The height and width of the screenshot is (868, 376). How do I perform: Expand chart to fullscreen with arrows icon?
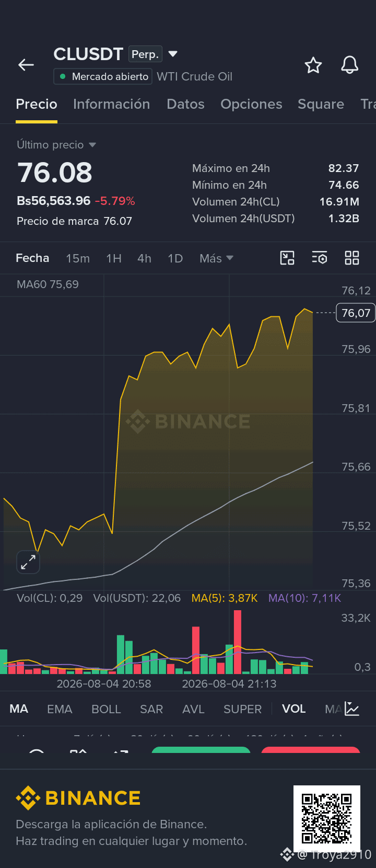[x=28, y=563]
